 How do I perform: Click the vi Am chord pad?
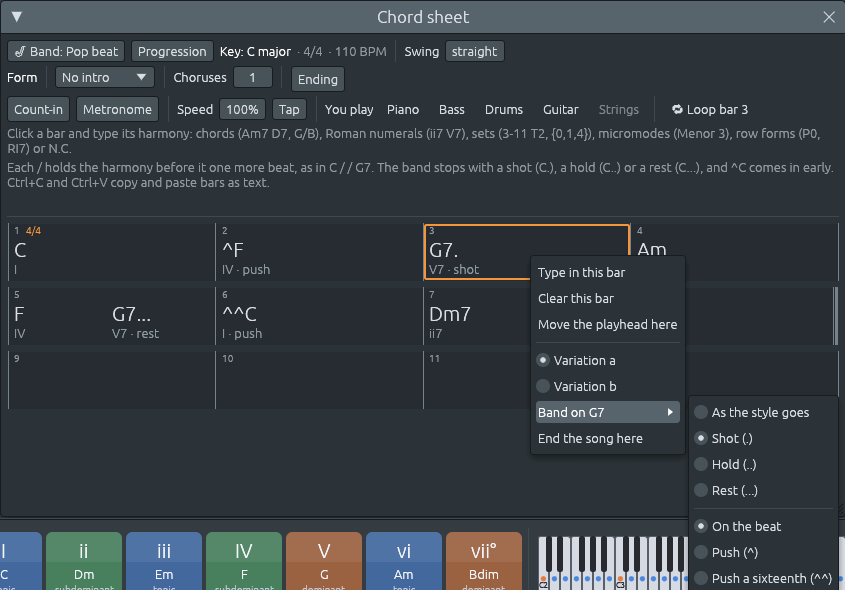point(404,561)
